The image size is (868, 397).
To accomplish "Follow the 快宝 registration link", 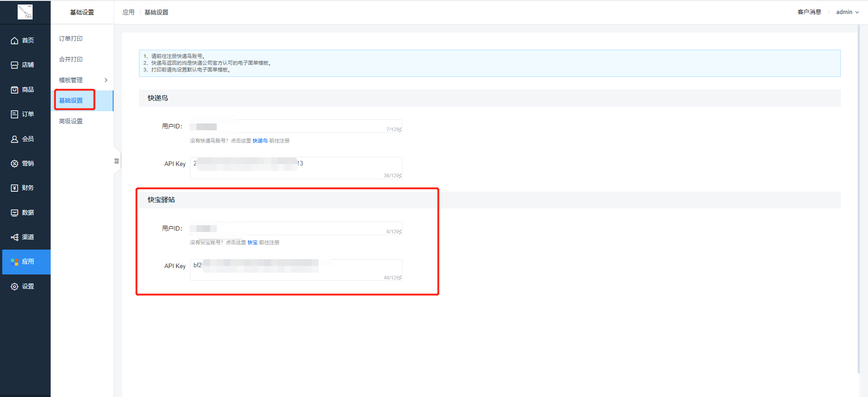I will pos(253,243).
